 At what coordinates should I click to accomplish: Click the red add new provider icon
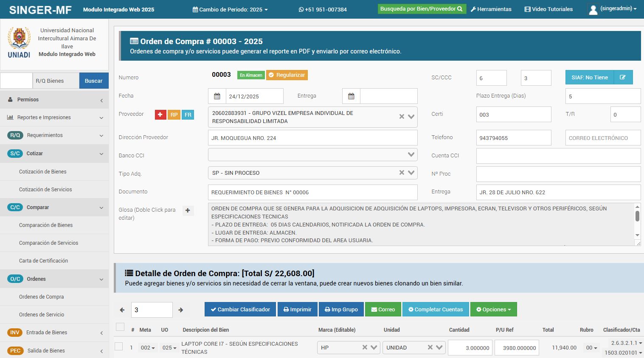tap(160, 115)
